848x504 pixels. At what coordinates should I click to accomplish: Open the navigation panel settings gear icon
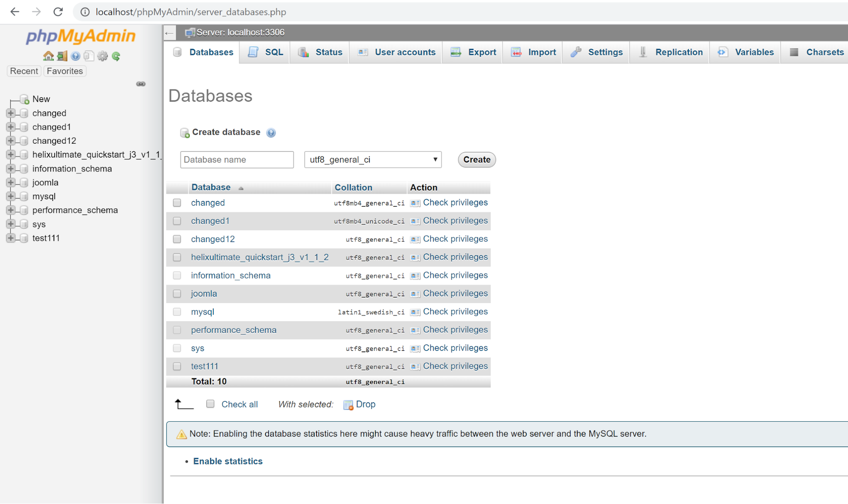tap(102, 56)
